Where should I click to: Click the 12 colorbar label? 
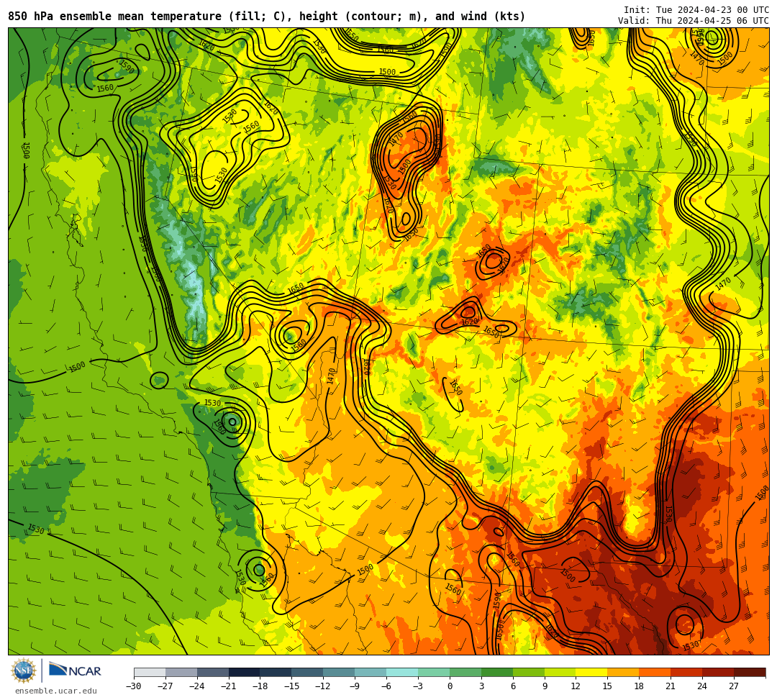pos(576,686)
